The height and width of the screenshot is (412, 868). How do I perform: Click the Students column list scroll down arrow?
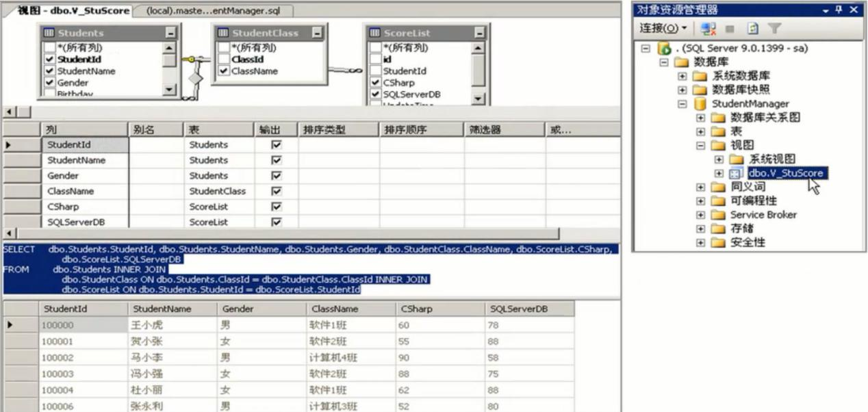169,90
